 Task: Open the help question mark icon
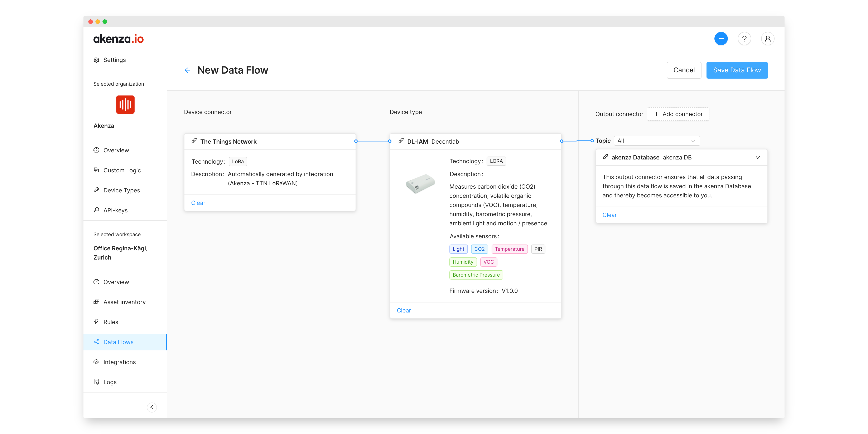[x=744, y=39]
